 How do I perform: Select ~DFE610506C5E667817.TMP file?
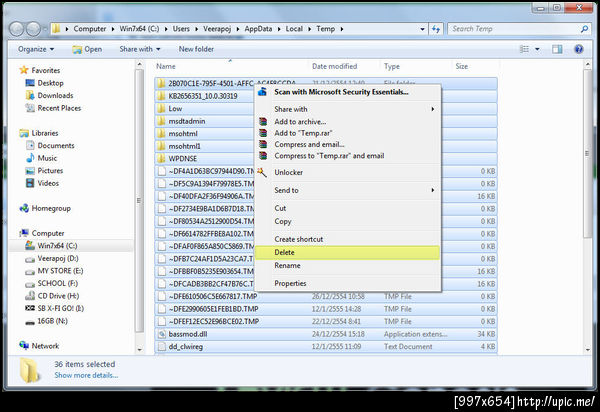(326, 296)
